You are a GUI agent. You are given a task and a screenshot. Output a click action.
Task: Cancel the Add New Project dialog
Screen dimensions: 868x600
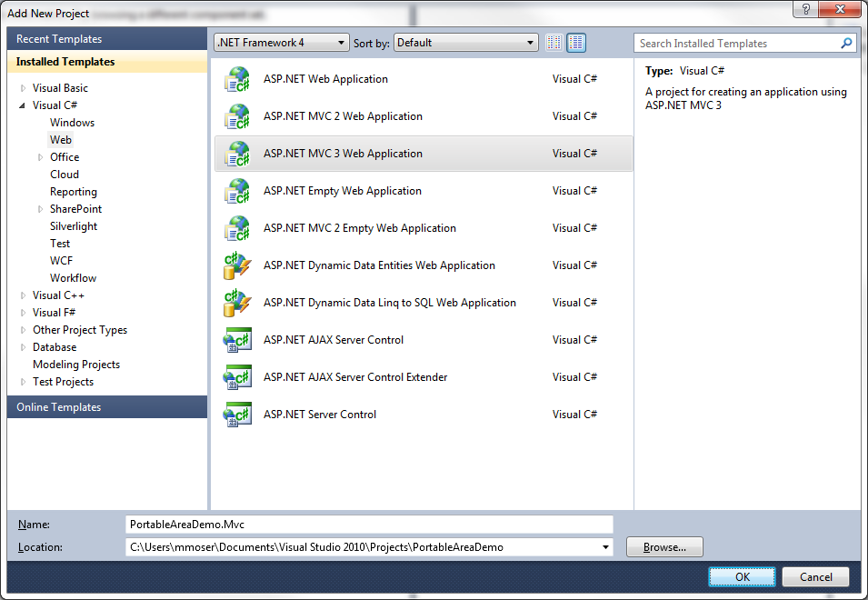[815, 576]
